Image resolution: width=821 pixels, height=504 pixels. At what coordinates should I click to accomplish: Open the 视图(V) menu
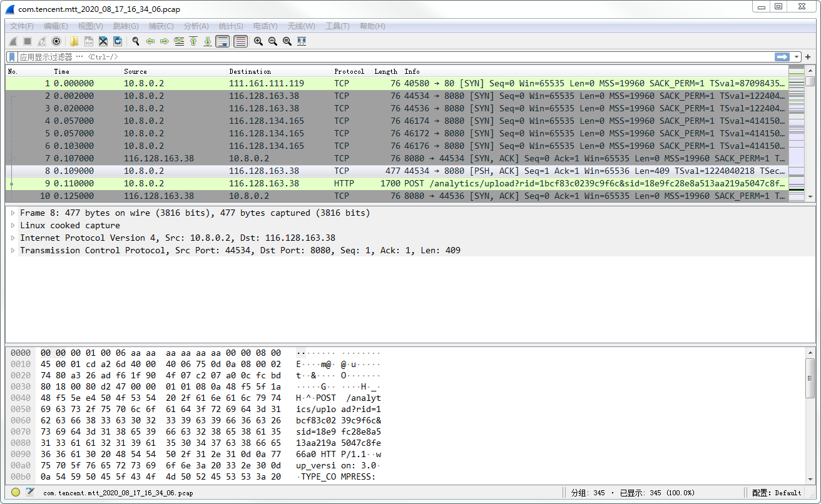[x=91, y=26]
